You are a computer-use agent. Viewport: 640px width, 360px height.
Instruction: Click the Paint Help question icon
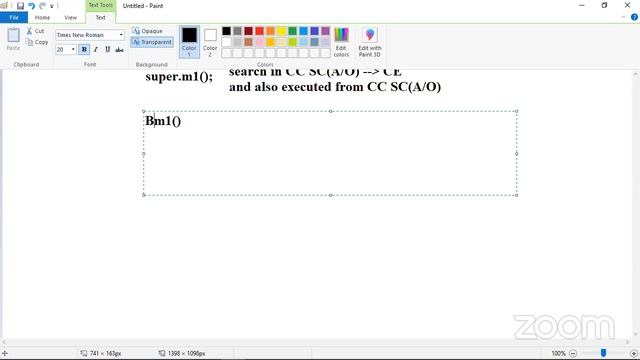[634, 17]
